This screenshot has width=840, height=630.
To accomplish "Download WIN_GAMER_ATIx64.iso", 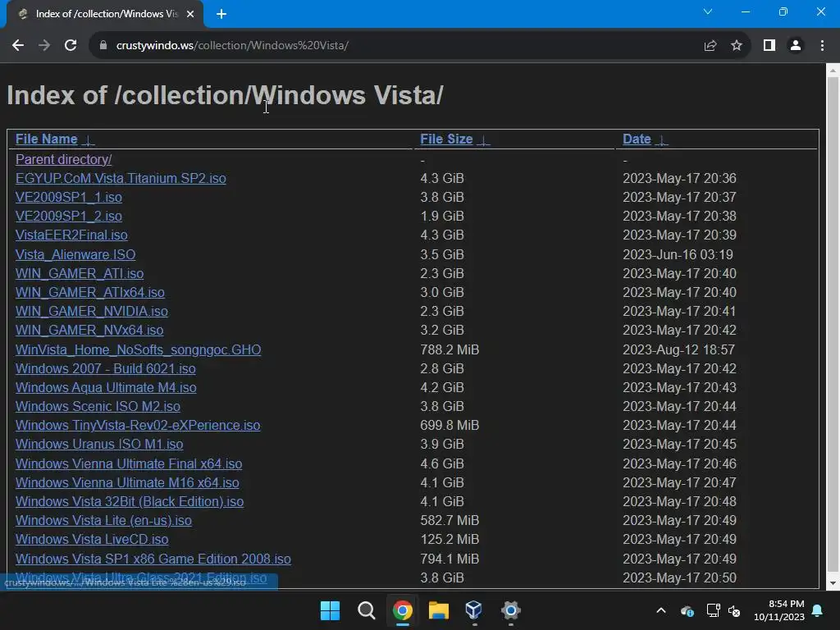I will tap(90, 293).
